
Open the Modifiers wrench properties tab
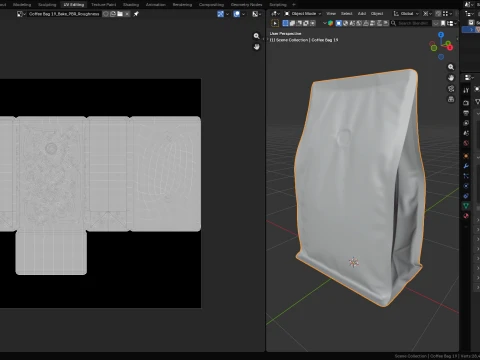click(466, 166)
